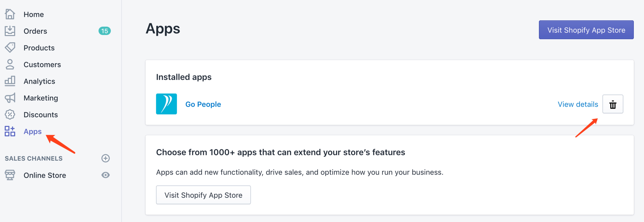The height and width of the screenshot is (222, 644).
Task: Go to Products section
Action: [x=39, y=48]
